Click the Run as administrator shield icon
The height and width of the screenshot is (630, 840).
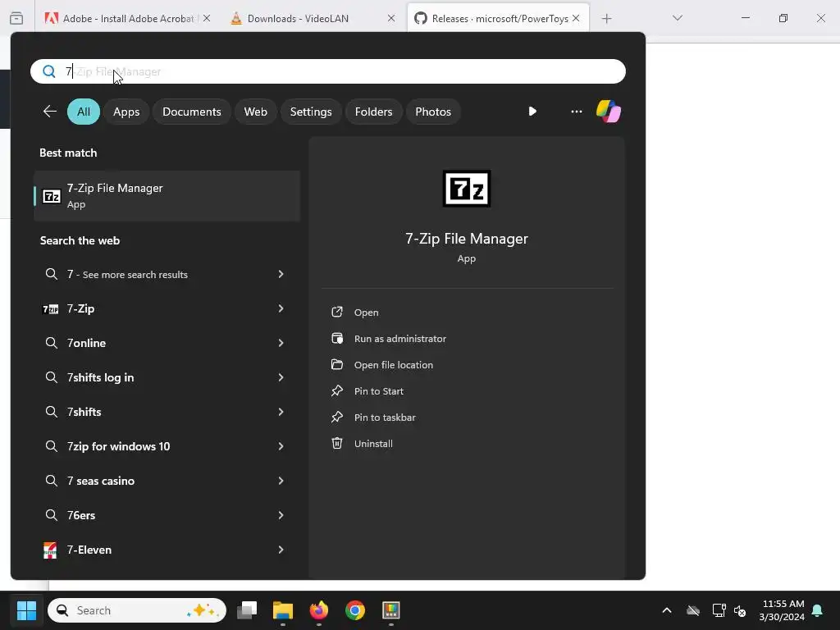pos(337,339)
